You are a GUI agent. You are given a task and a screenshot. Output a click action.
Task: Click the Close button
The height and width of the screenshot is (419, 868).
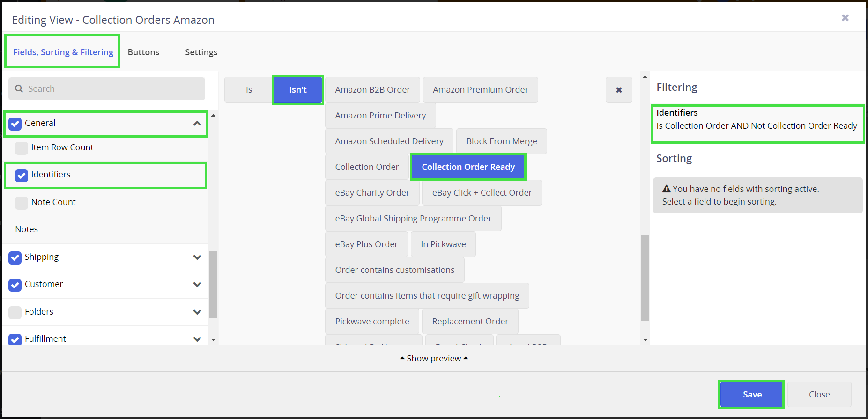click(x=819, y=394)
